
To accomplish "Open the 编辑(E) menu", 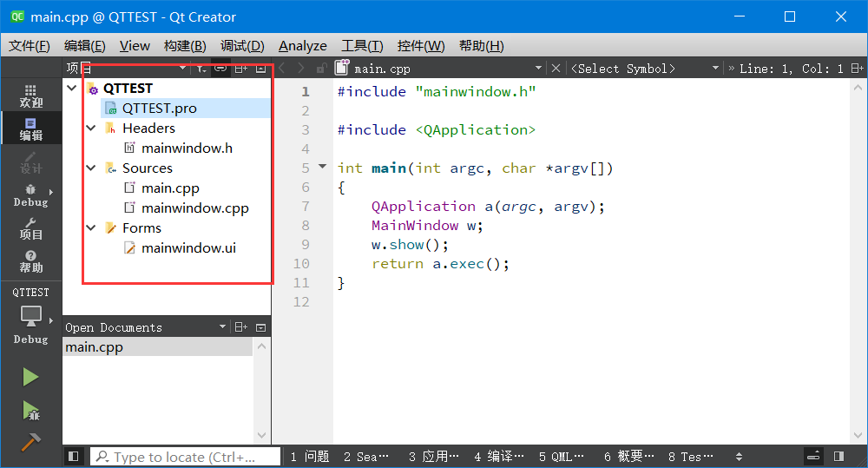I will tap(85, 46).
